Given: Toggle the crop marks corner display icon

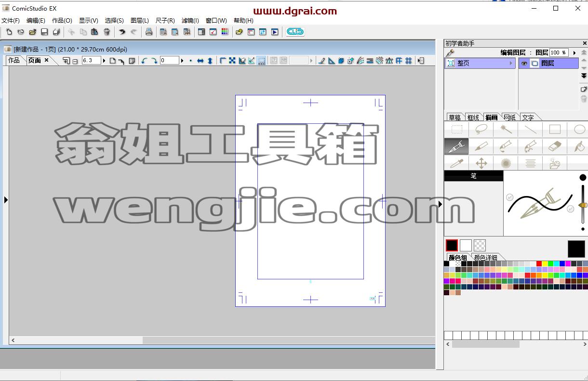Looking at the screenshot, I should (223, 61).
